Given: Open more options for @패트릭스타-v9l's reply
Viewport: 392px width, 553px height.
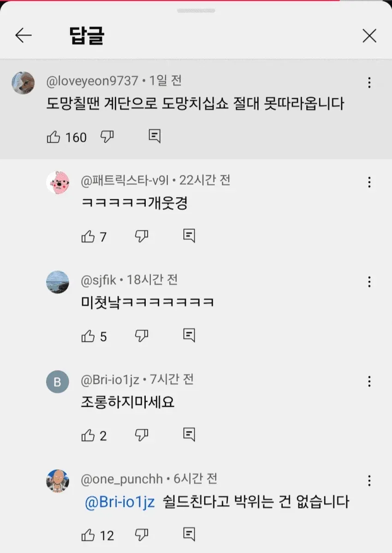Looking at the screenshot, I should [x=369, y=182].
